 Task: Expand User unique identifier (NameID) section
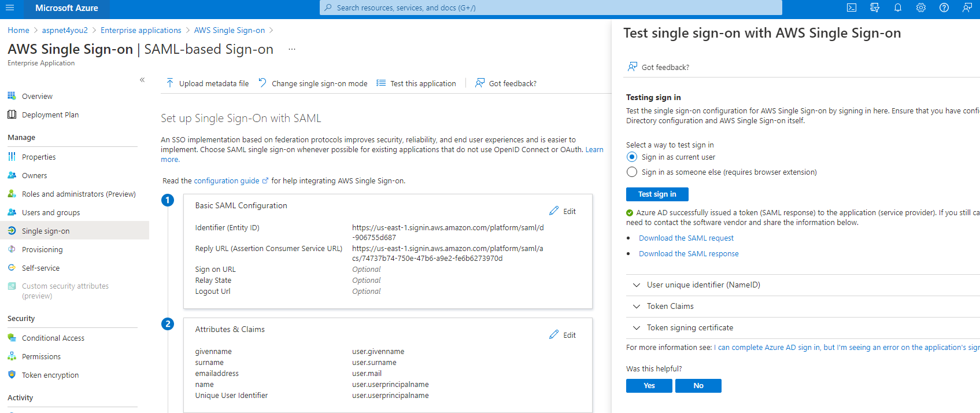(x=803, y=285)
